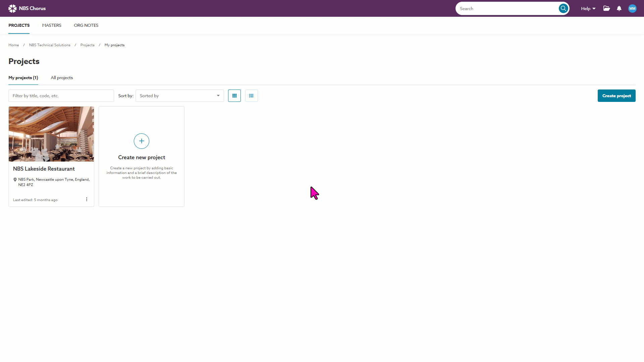
Task: Follow the NBS Technical Solutions breadcrumb link
Action: (50, 45)
